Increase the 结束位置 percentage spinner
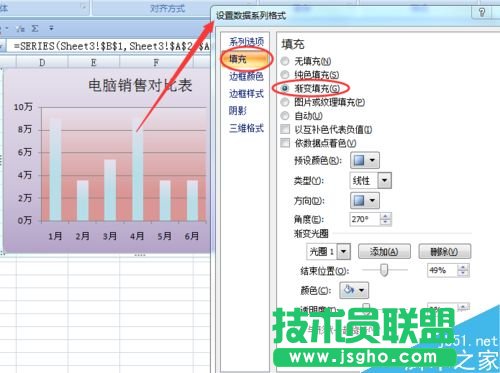 [x=463, y=267]
